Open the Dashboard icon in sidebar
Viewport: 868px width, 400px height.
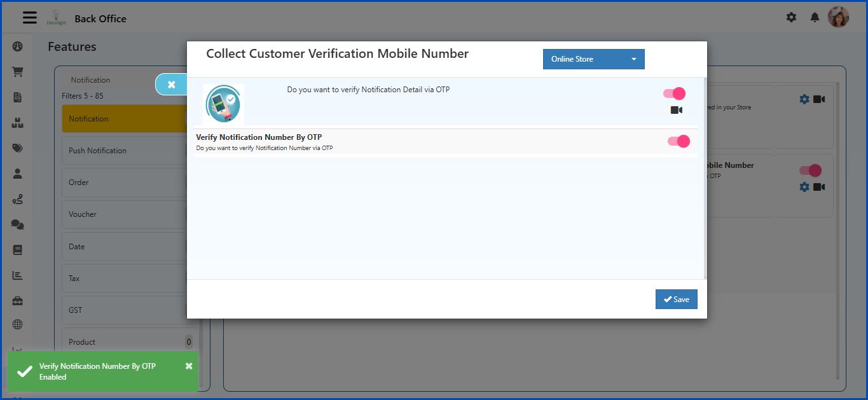click(17, 46)
